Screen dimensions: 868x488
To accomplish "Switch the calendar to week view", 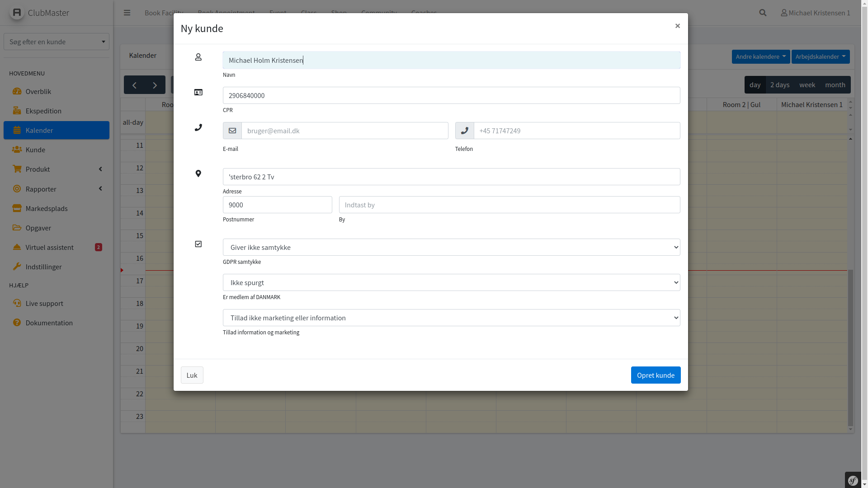I will pos(807,85).
